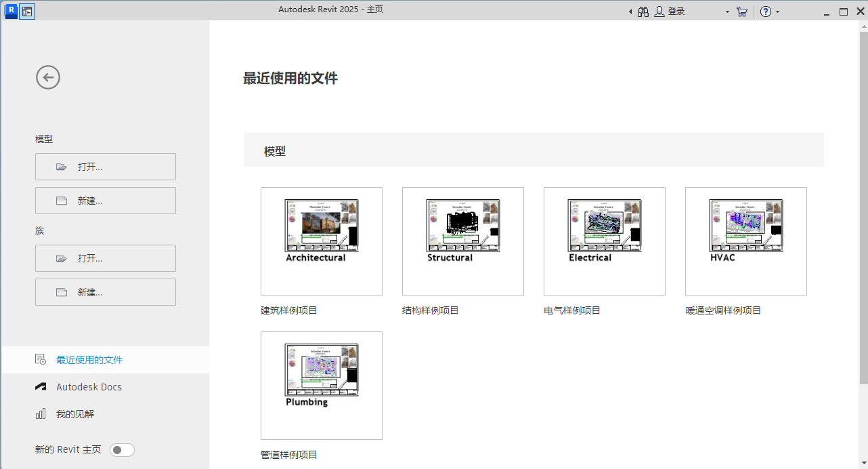The height and width of the screenshot is (469, 868).
Task: Toggle the 新的 Revit 主页 switch
Action: click(122, 449)
